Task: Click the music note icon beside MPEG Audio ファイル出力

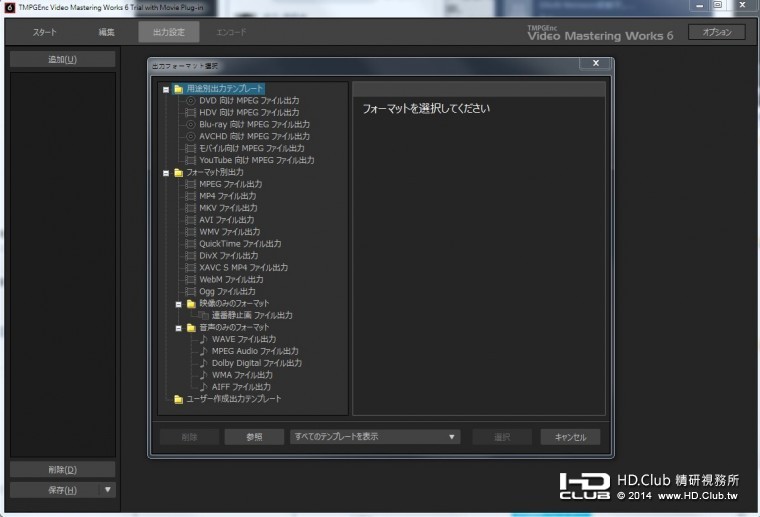Action: 204,351
